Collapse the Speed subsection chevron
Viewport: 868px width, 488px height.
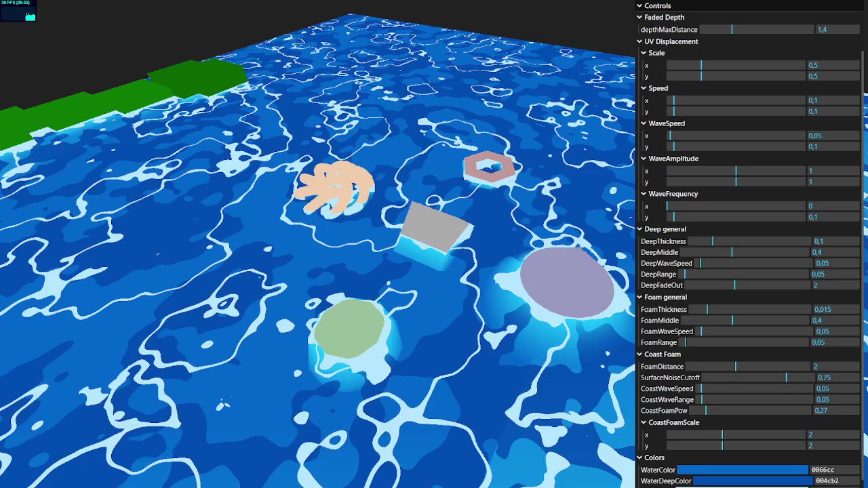tap(643, 88)
